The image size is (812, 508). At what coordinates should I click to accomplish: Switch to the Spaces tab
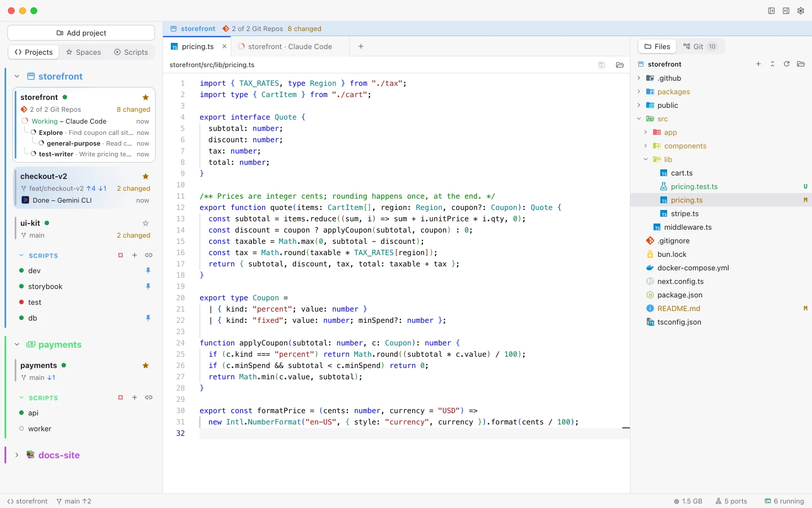[83, 52]
